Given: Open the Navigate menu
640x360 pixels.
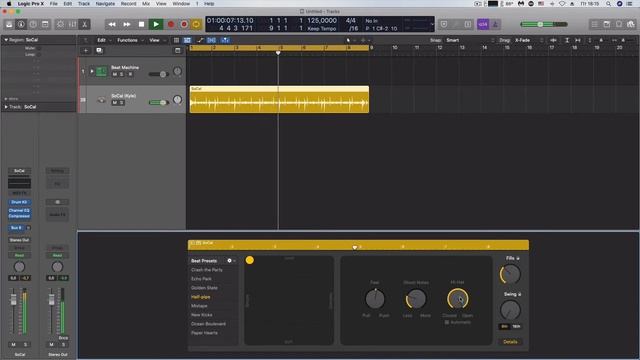Looking at the screenshot, I should tap(105, 4).
